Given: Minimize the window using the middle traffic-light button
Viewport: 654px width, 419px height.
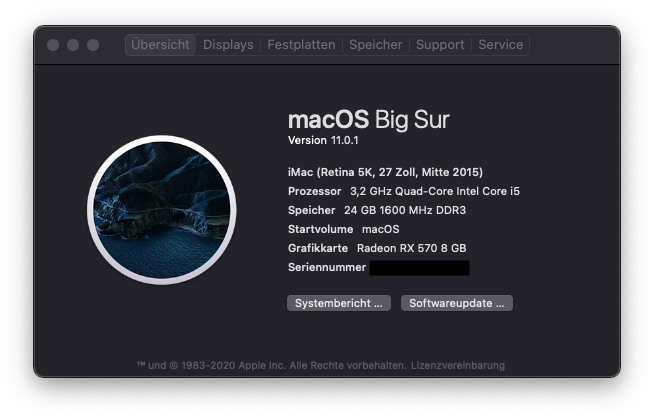Looking at the screenshot, I should [x=73, y=45].
